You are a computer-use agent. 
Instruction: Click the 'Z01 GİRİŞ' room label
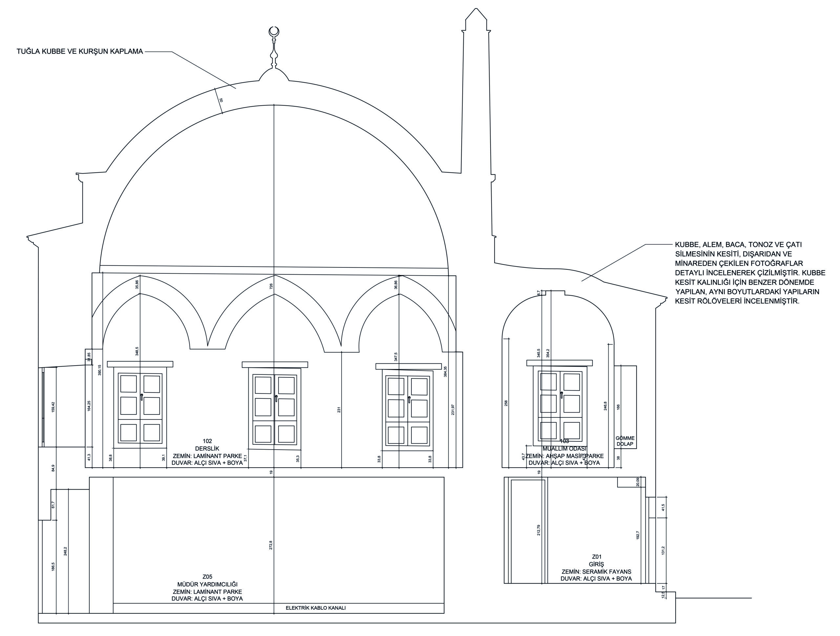(x=596, y=561)
